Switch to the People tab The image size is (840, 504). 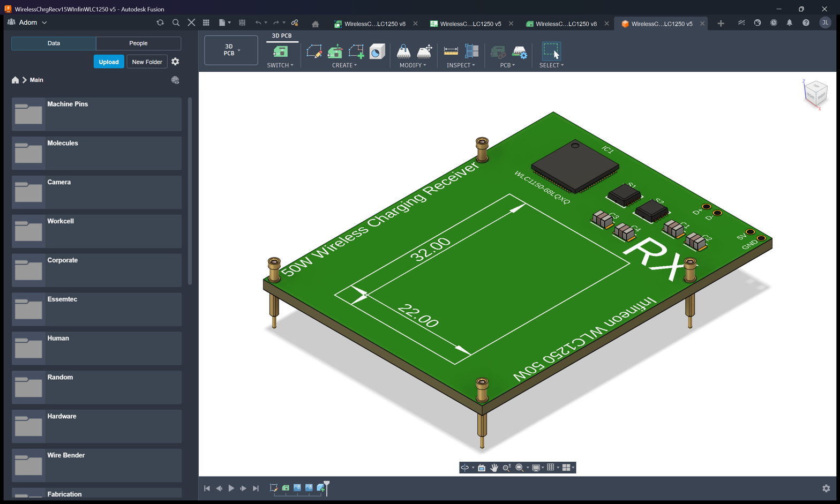pyautogui.click(x=138, y=43)
